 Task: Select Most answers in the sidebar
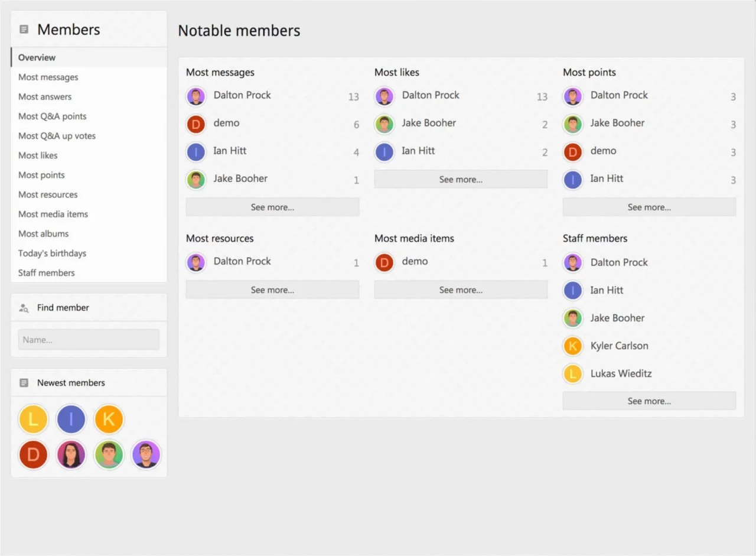tap(45, 97)
